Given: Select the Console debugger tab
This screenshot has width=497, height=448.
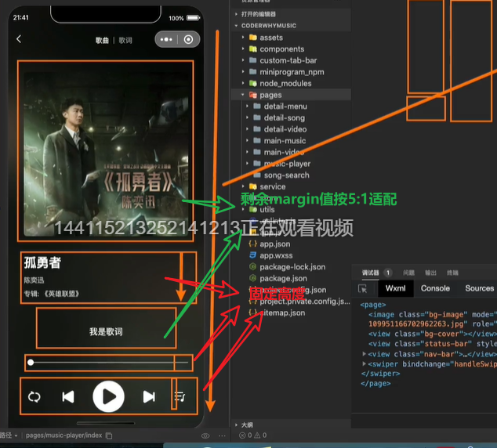Looking at the screenshot, I should click(x=435, y=288).
